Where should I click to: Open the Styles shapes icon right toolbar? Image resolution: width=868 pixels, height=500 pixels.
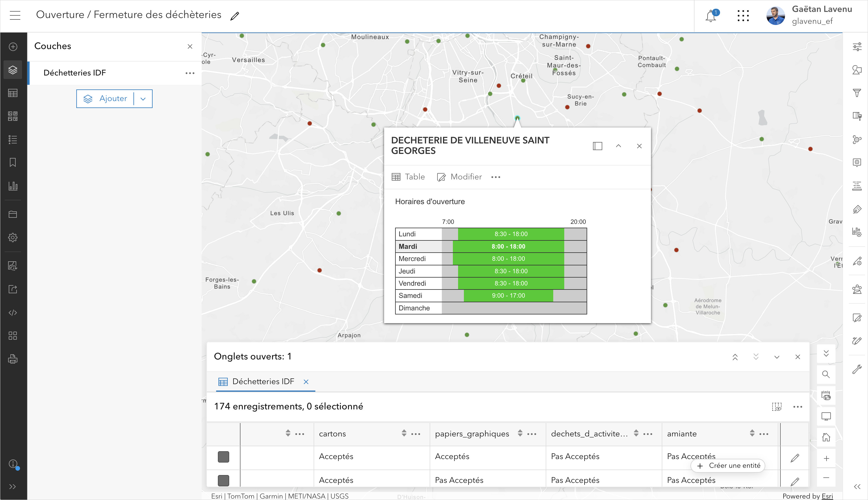point(857,70)
